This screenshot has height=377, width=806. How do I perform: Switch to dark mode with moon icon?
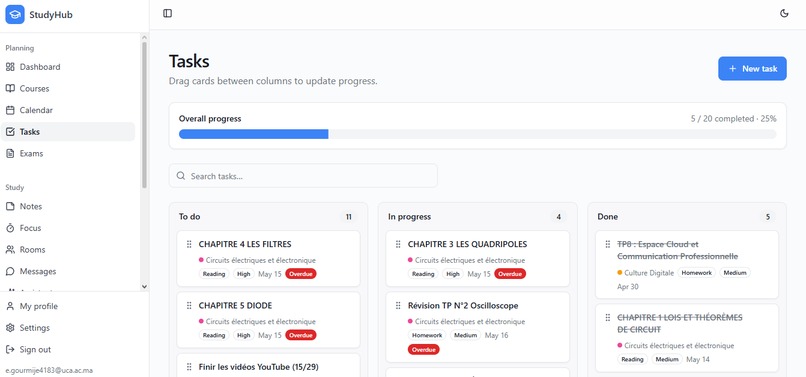(784, 13)
